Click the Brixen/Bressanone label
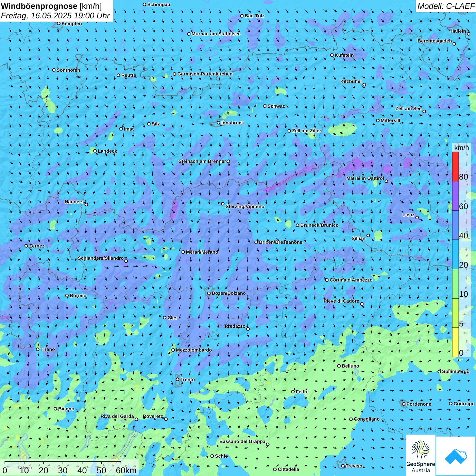Image resolution: width=476 pixels, height=476 pixels. click(x=280, y=242)
